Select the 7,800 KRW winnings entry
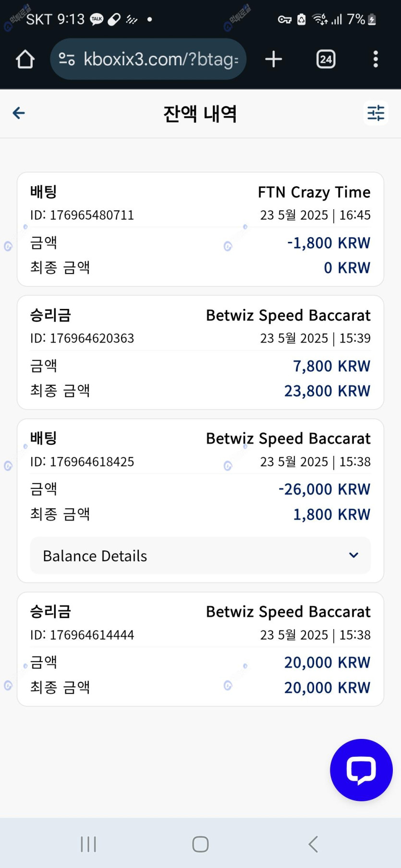This screenshot has height=868, width=401. [x=200, y=353]
